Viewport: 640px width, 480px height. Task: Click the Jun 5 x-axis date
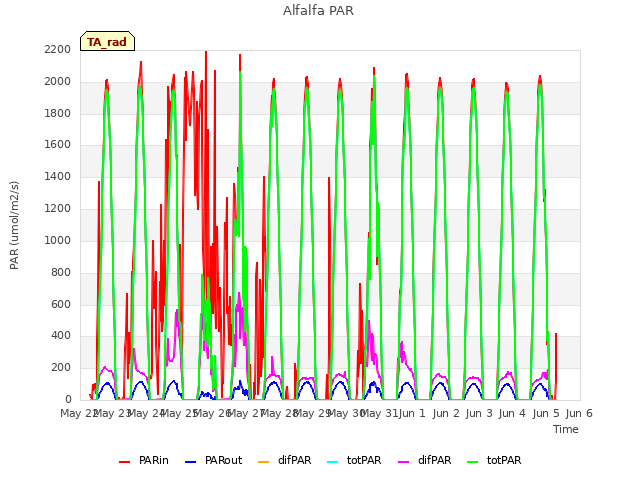546,413
